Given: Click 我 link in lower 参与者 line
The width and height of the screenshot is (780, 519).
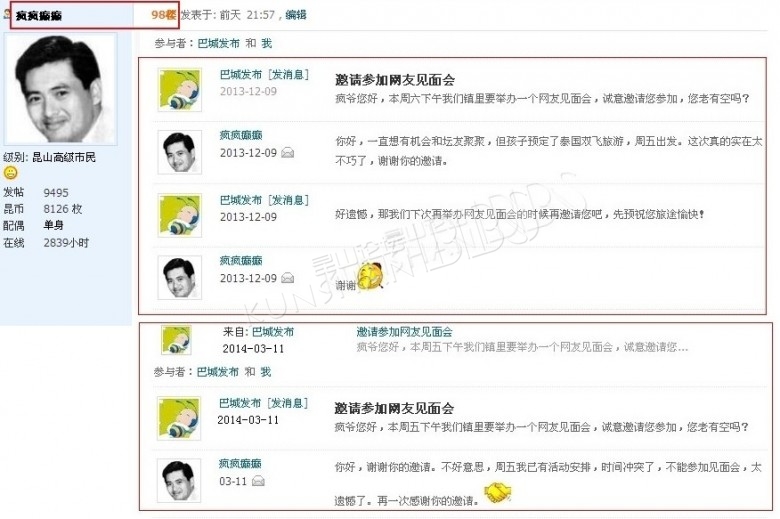Looking at the screenshot, I should pos(266,372).
